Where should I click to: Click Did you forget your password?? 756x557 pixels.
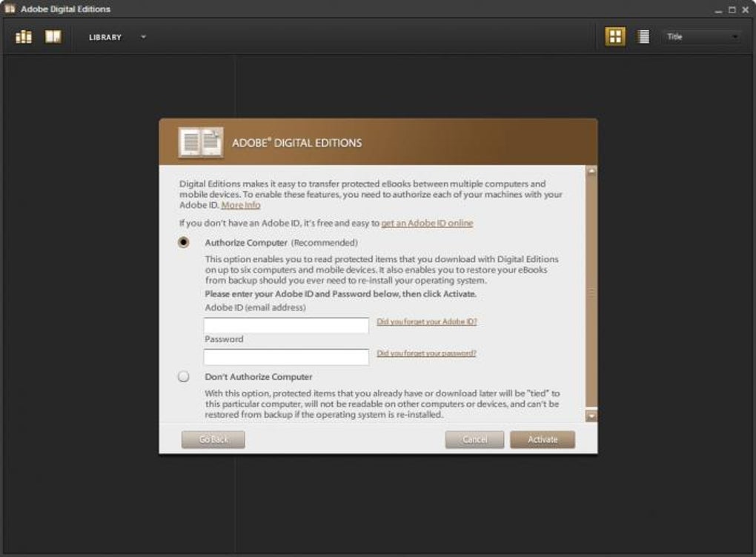click(x=425, y=354)
